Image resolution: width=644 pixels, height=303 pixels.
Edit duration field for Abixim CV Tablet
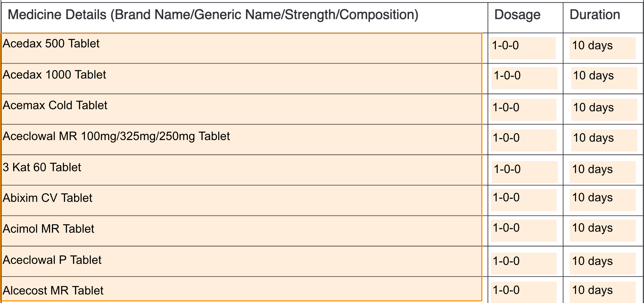coord(602,200)
